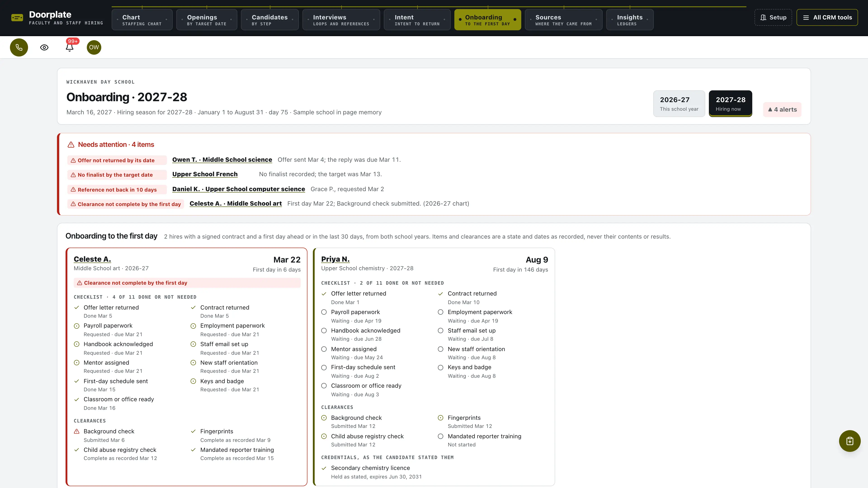Click Priya's Contract returned checkmark
The width and height of the screenshot is (868, 488).
tap(440, 294)
